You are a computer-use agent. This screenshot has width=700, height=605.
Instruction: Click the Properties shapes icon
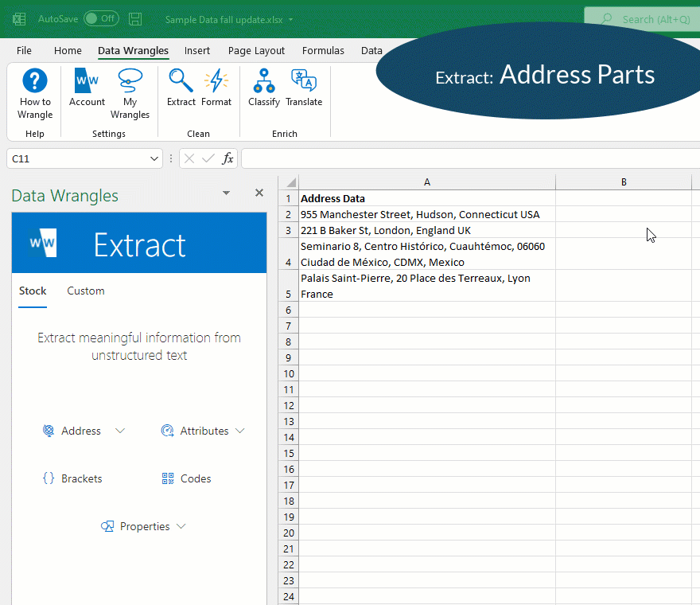[x=107, y=526]
